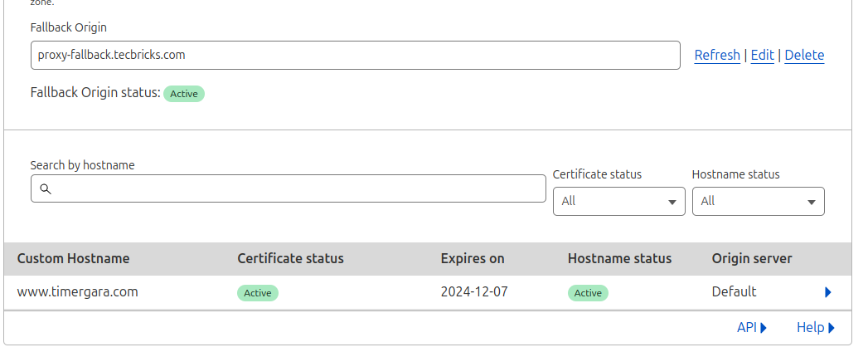Open the Hostname status dropdown

758,202
